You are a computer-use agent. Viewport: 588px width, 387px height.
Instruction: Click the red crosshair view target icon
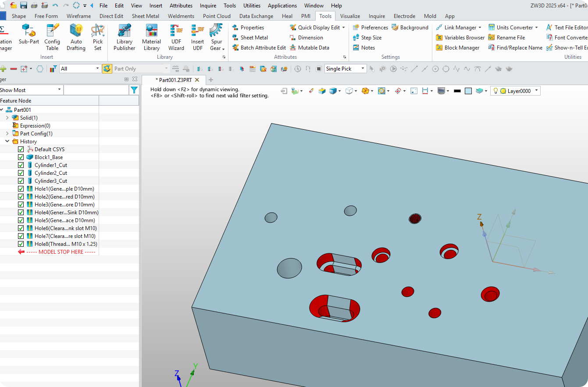(x=398, y=91)
